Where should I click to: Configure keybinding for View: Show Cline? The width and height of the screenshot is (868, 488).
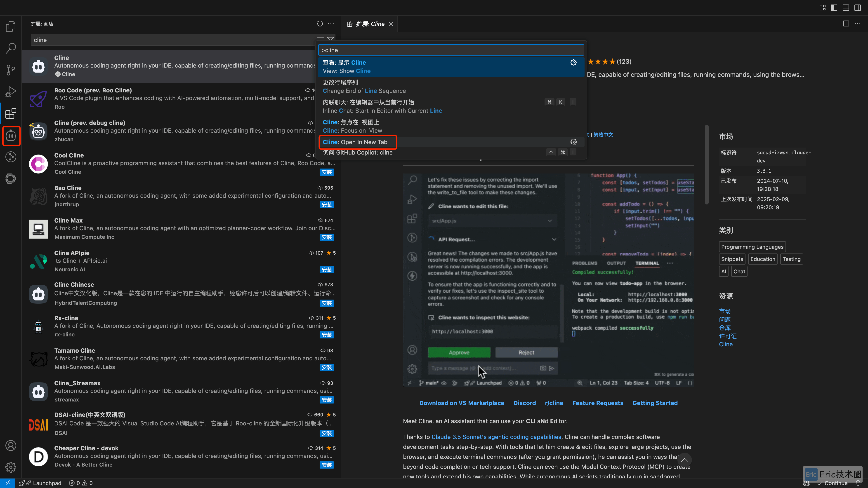(x=573, y=63)
